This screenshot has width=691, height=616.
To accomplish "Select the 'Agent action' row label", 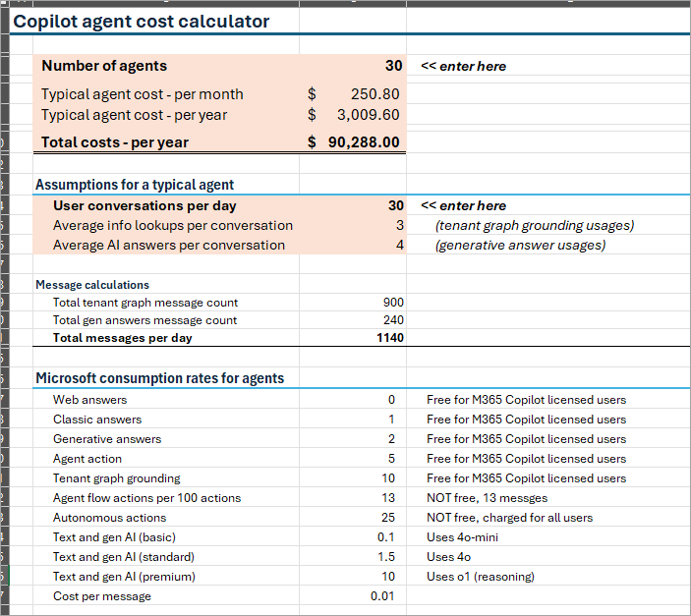I will (x=87, y=459).
